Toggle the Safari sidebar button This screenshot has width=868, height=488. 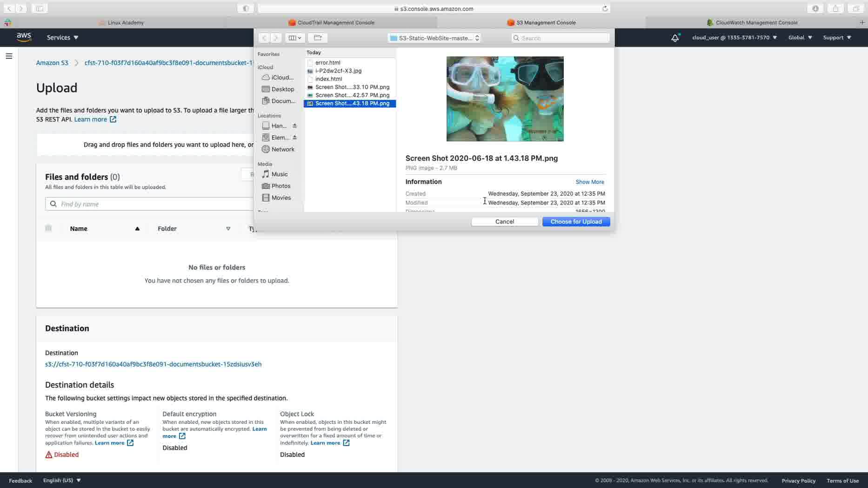point(40,8)
